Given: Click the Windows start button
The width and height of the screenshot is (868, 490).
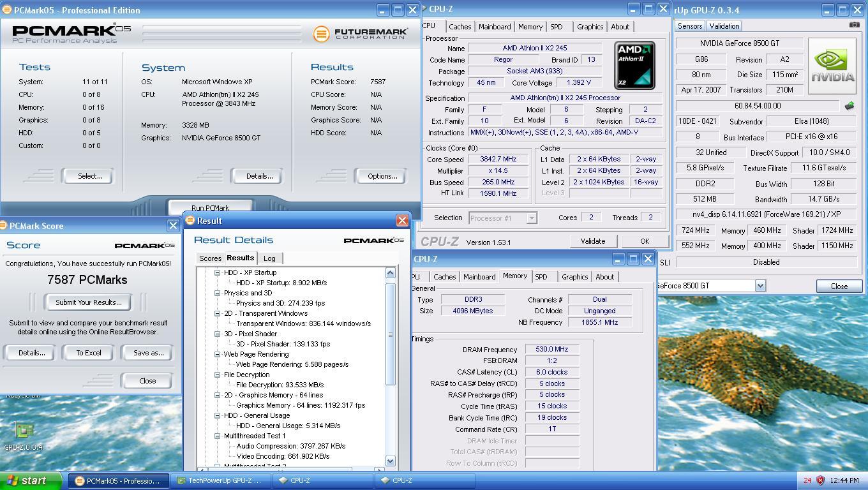Looking at the screenshot, I should [x=31, y=480].
